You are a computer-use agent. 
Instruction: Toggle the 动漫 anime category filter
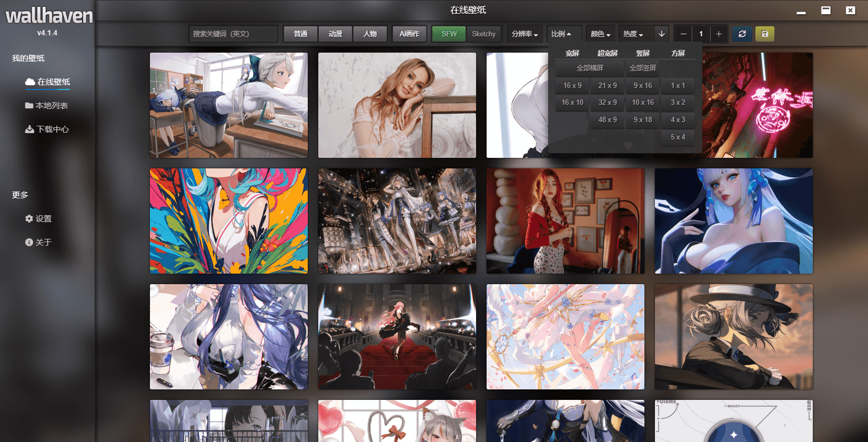coord(336,34)
